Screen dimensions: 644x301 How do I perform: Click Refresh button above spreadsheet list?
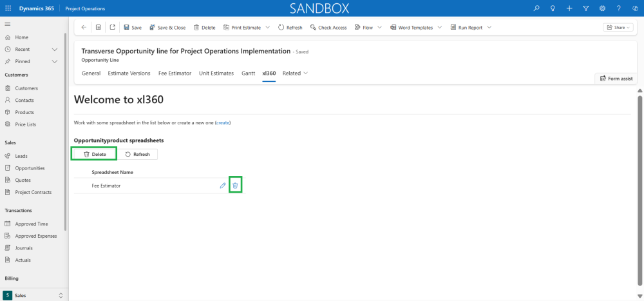point(138,154)
